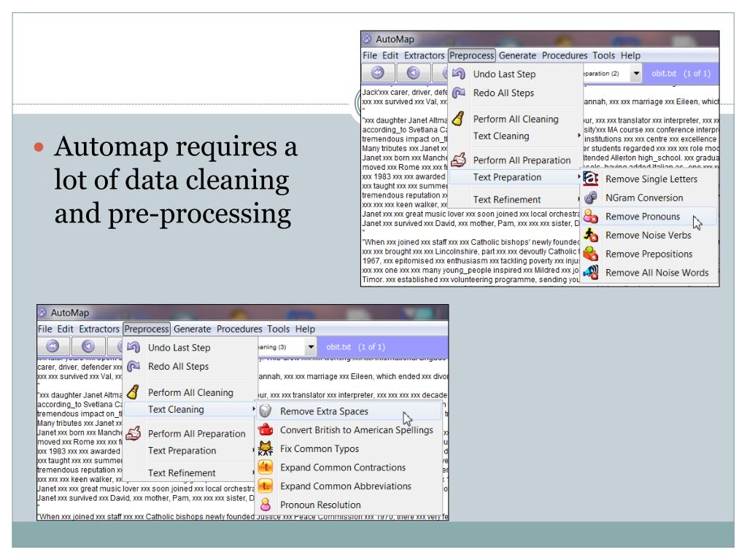Image resolution: width=747 pixels, height=560 pixels.
Task: Click Undo Last Step icon in upper AutoMap window
Action: click(458, 74)
